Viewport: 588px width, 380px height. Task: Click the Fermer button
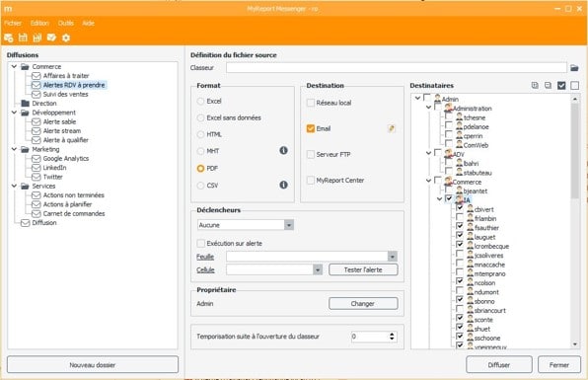559,364
